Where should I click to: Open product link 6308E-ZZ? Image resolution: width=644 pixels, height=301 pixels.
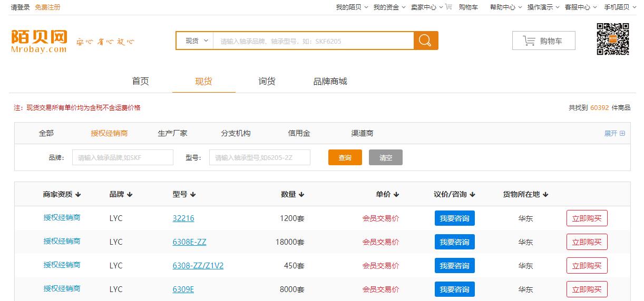(189, 242)
